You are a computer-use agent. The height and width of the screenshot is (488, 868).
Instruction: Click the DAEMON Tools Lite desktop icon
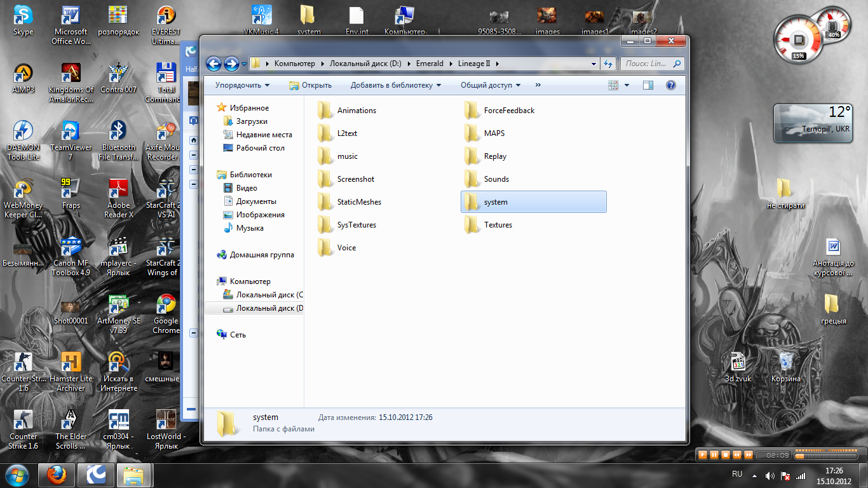24,140
